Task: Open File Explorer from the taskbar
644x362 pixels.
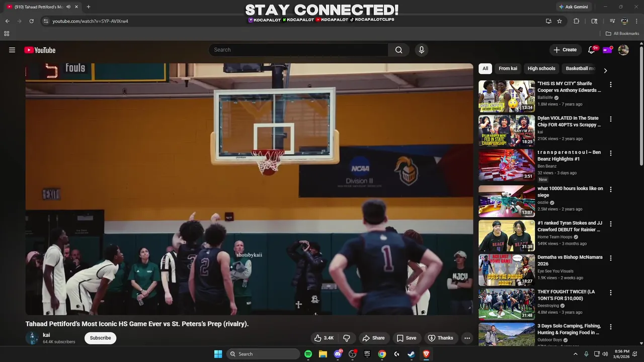Action: [x=323, y=354]
